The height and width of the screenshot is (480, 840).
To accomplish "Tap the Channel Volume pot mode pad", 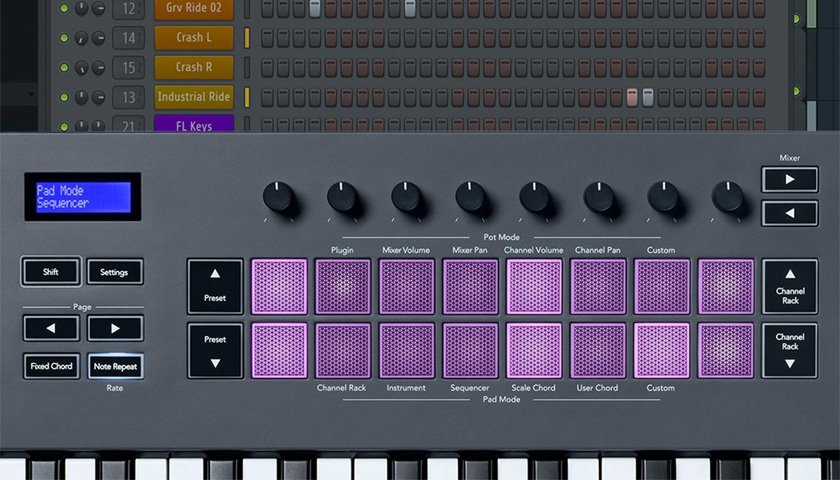I will [534, 287].
